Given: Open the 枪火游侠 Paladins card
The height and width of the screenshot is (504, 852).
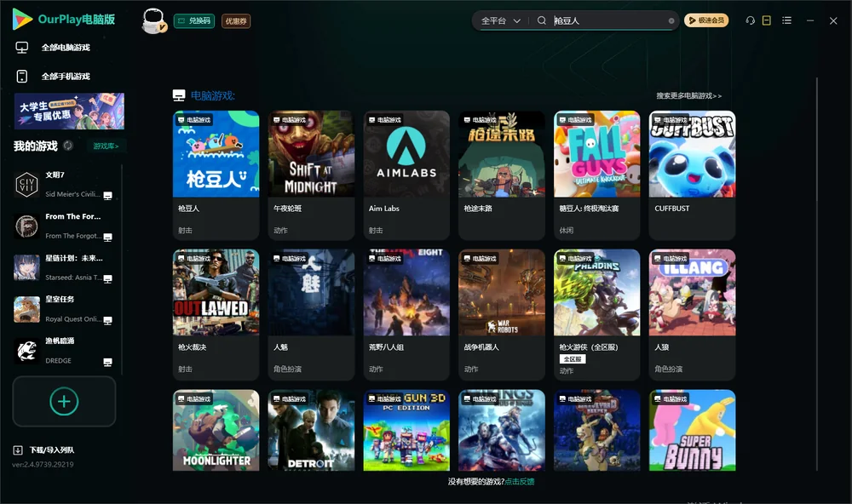Looking at the screenshot, I should 596,314.
